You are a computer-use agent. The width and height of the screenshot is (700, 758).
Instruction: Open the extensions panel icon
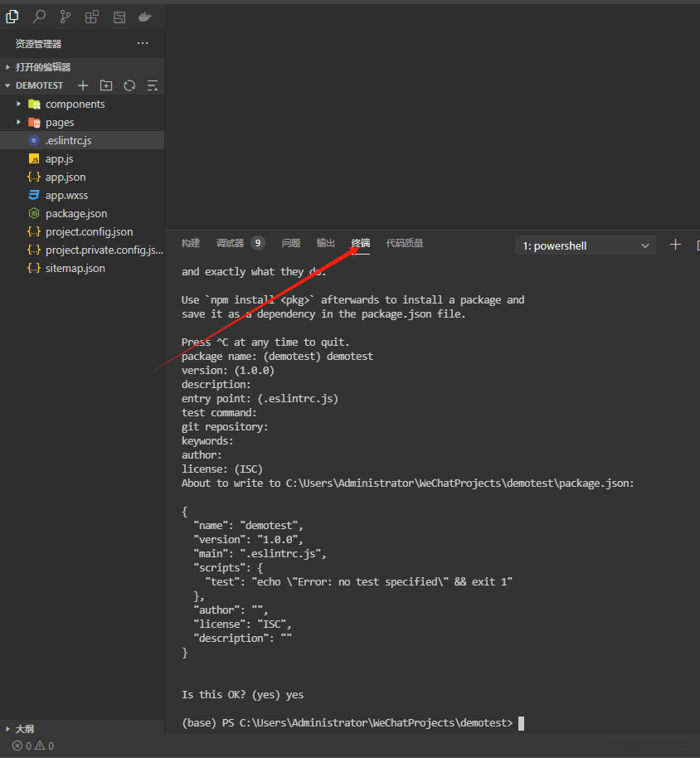pos(92,17)
